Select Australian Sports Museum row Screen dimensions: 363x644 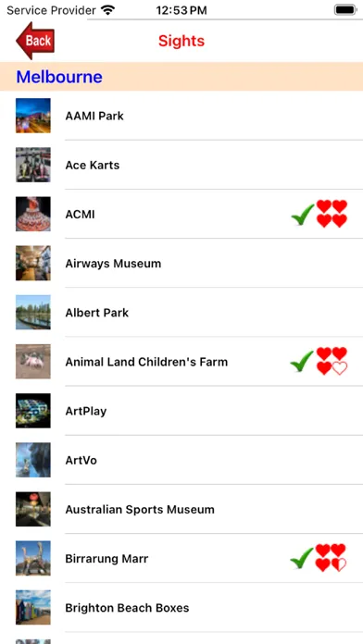(x=181, y=509)
